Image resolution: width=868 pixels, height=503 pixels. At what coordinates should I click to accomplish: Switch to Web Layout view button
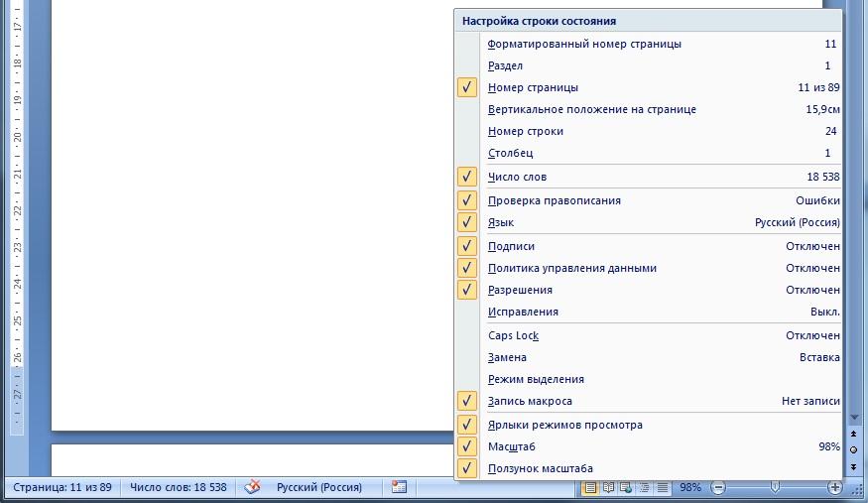pos(626,487)
